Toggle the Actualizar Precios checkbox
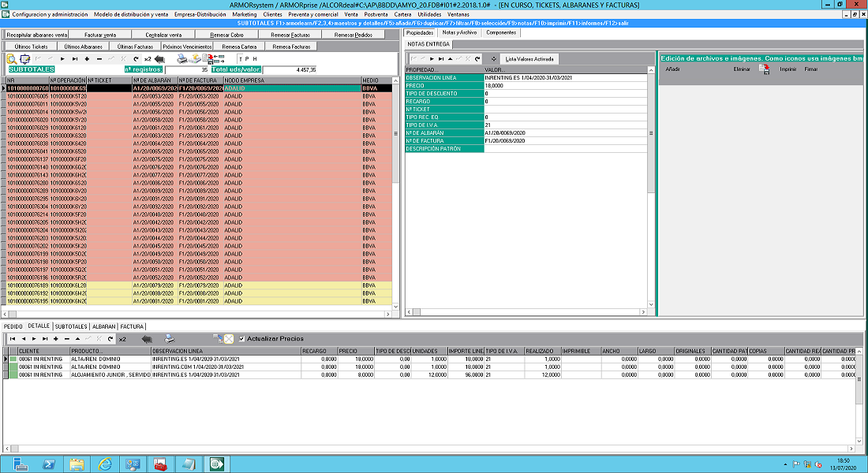The height and width of the screenshot is (473, 868). coord(241,338)
